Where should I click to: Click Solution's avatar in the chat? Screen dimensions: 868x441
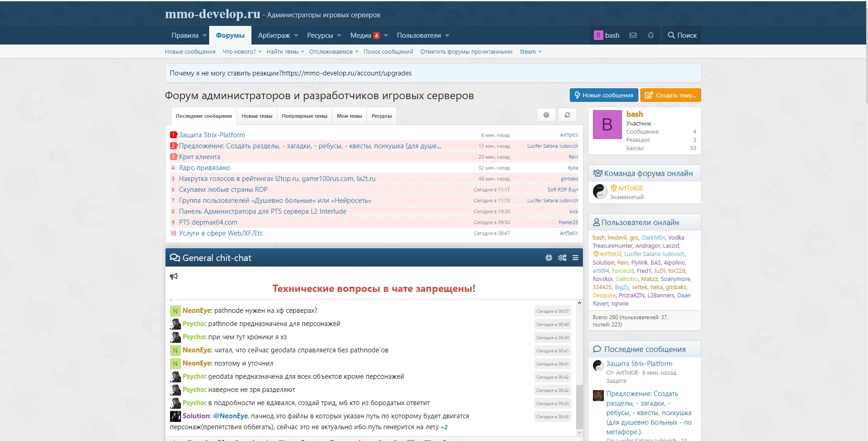pyautogui.click(x=175, y=416)
